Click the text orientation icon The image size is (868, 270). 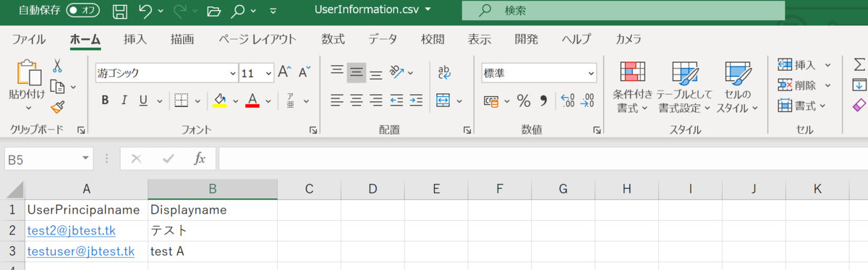click(x=396, y=72)
